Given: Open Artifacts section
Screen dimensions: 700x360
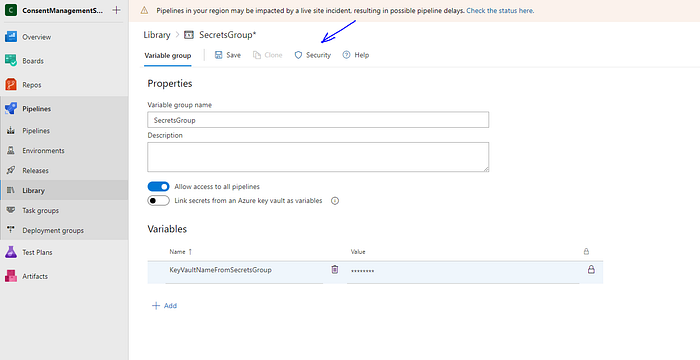Looking at the screenshot, I should 35,276.
